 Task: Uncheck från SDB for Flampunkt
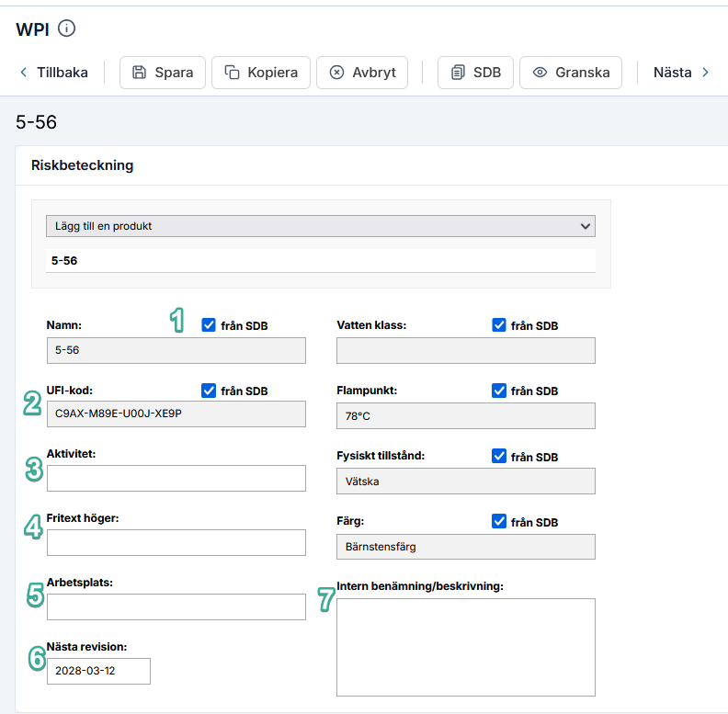click(x=499, y=391)
